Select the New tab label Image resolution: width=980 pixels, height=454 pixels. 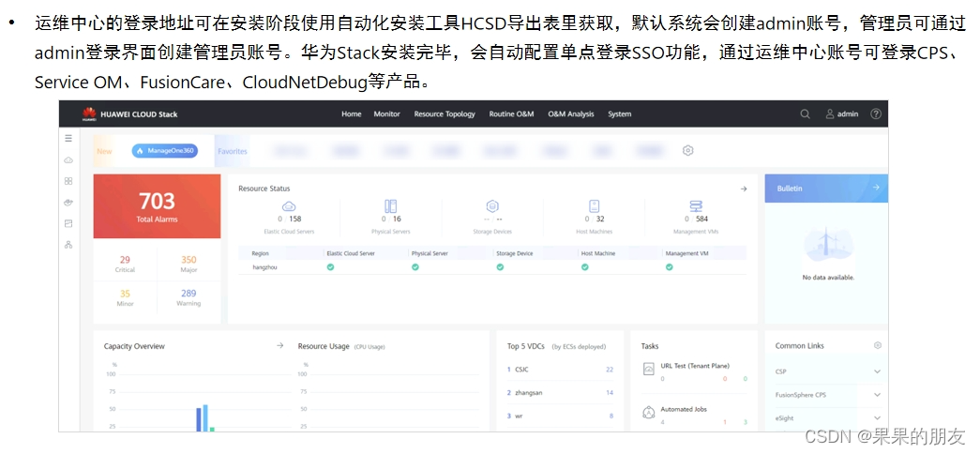pos(104,151)
